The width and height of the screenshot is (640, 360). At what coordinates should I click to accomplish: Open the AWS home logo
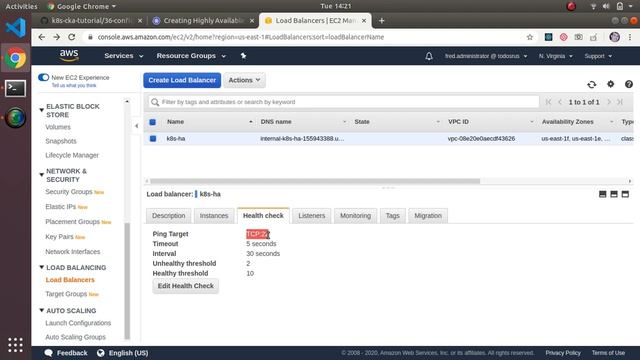click(x=69, y=55)
